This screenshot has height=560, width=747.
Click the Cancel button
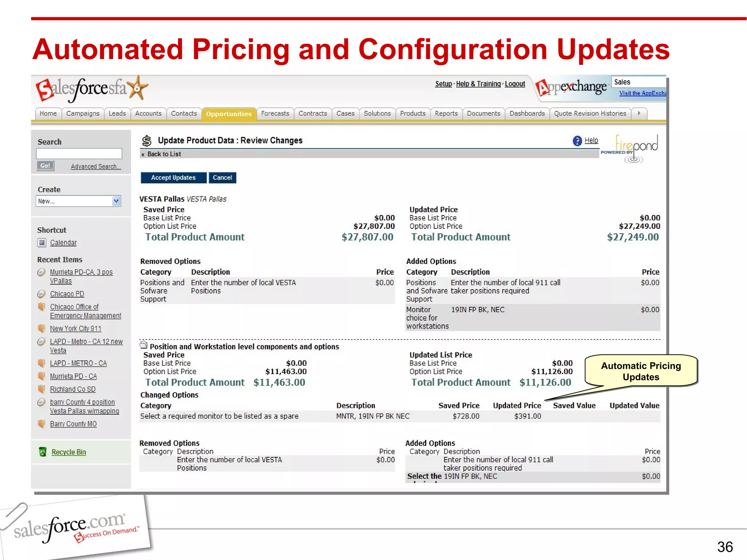pyautogui.click(x=222, y=178)
